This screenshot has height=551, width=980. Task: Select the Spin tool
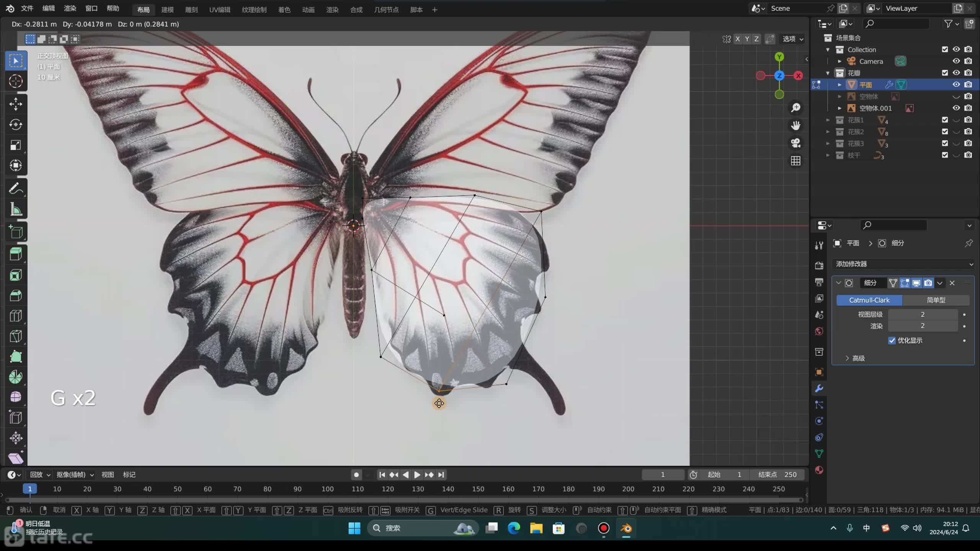[x=16, y=377]
